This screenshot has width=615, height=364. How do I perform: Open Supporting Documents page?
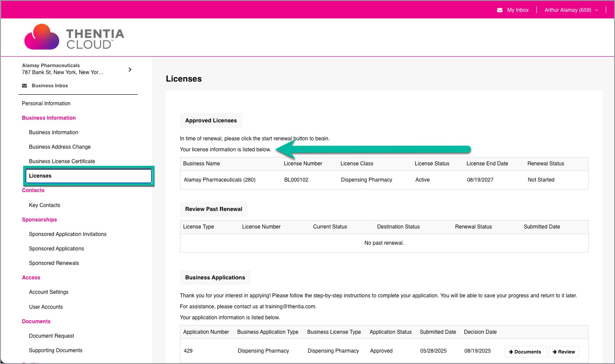(56, 350)
